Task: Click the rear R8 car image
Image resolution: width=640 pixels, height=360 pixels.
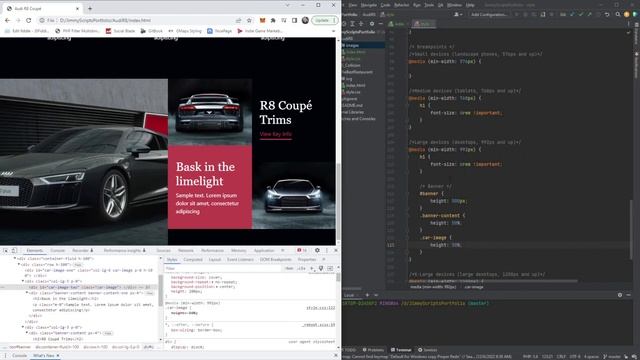Action: click(210, 112)
